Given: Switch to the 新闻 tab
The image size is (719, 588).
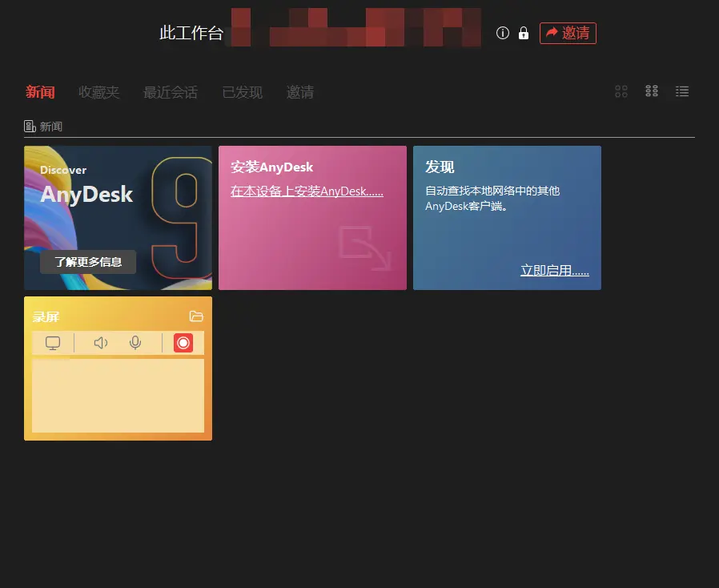Looking at the screenshot, I should [x=40, y=92].
